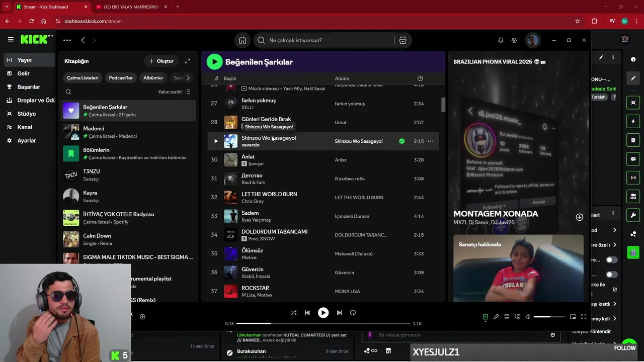This screenshot has width=644, height=362.
Task: Open the miniplayer
Action: [573, 317]
